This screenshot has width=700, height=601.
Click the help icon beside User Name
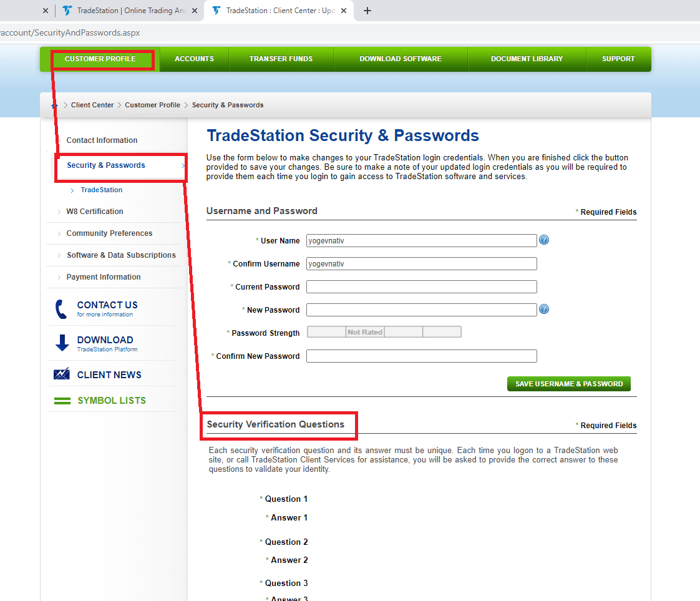tap(544, 240)
